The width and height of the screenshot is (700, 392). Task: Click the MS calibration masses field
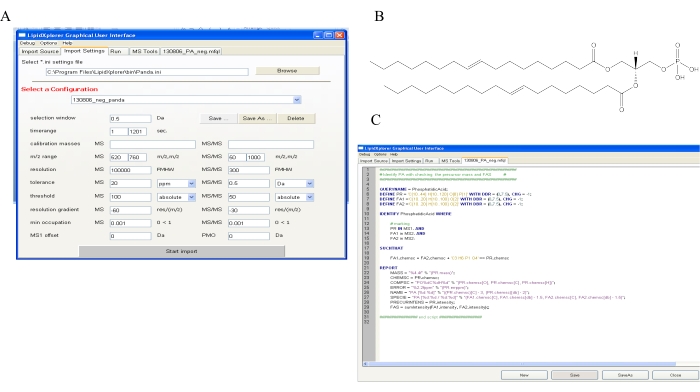[153, 144]
